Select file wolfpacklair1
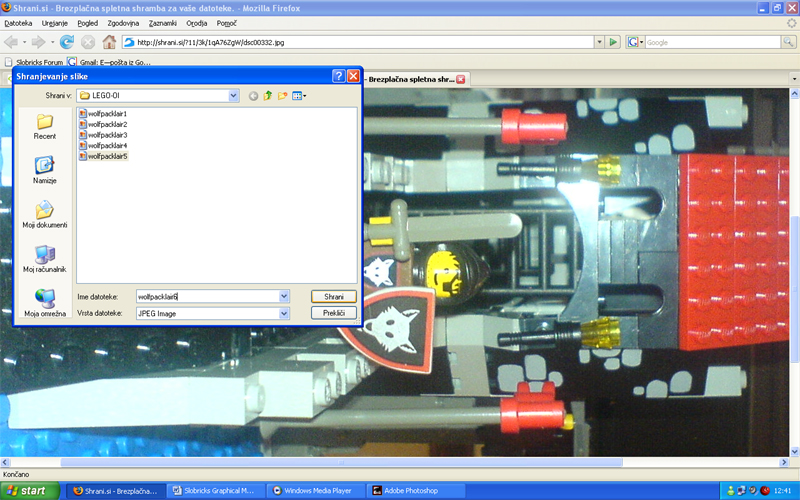 click(x=103, y=113)
